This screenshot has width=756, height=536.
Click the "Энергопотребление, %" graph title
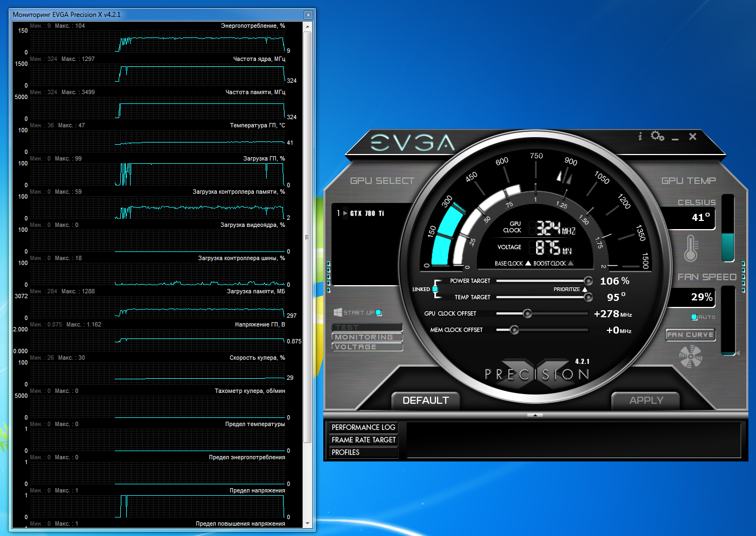pos(253,26)
